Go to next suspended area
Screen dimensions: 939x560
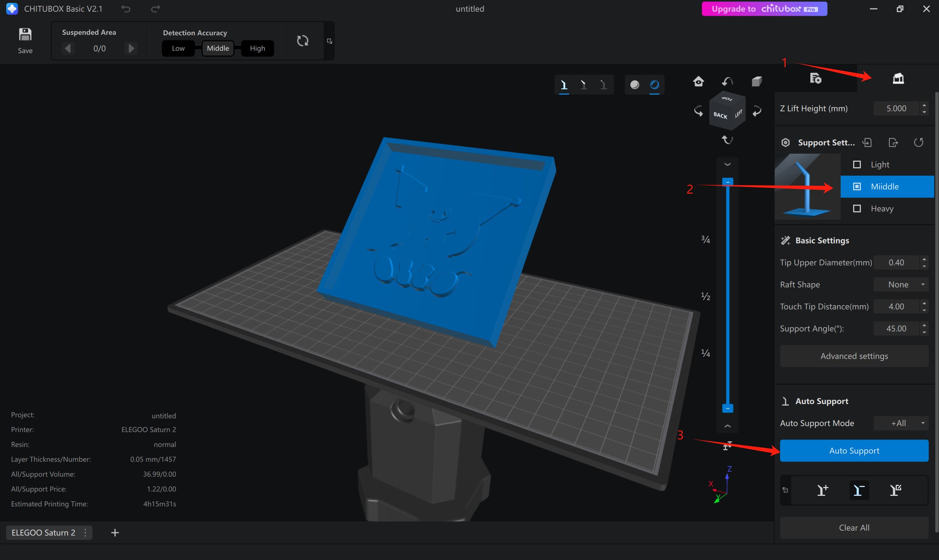pyautogui.click(x=131, y=48)
